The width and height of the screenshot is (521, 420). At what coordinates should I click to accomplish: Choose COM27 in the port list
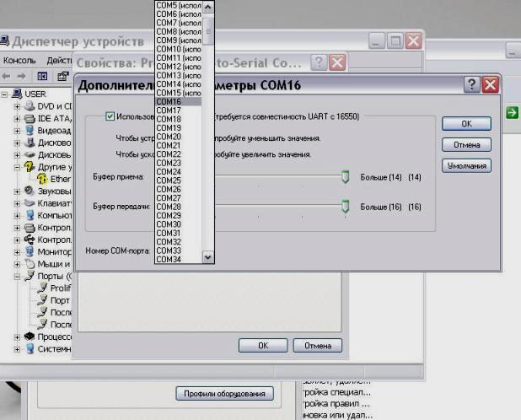pyautogui.click(x=178, y=198)
